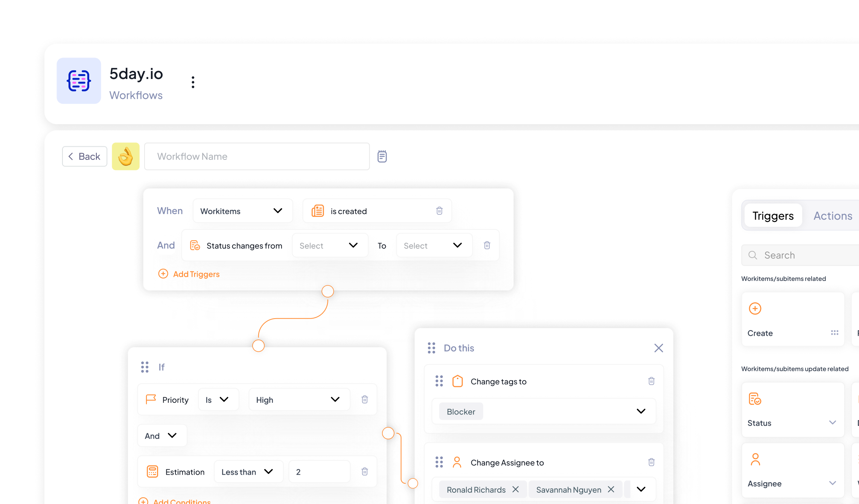Expand the Status trigger card
Viewport: 859px width, 504px height.
833,423
